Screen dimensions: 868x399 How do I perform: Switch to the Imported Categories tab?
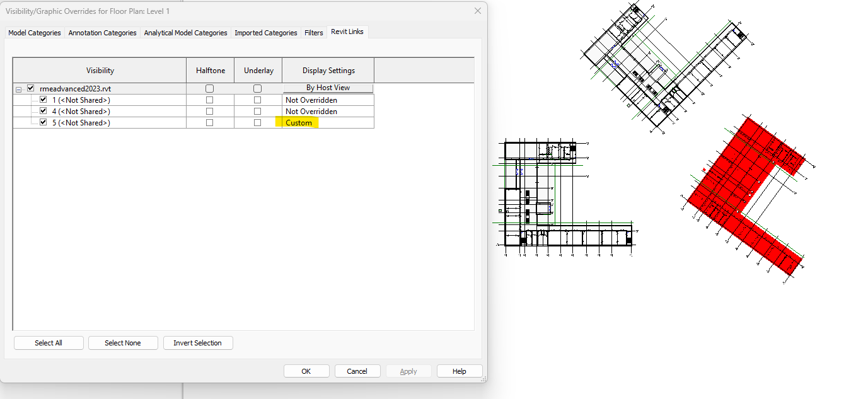[x=265, y=32]
